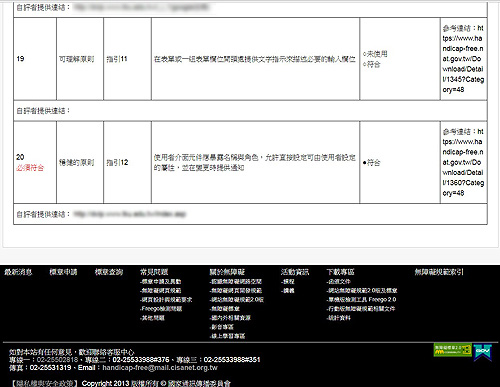Open row 20 reference link ending 1360?Category=48

click(x=463, y=162)
